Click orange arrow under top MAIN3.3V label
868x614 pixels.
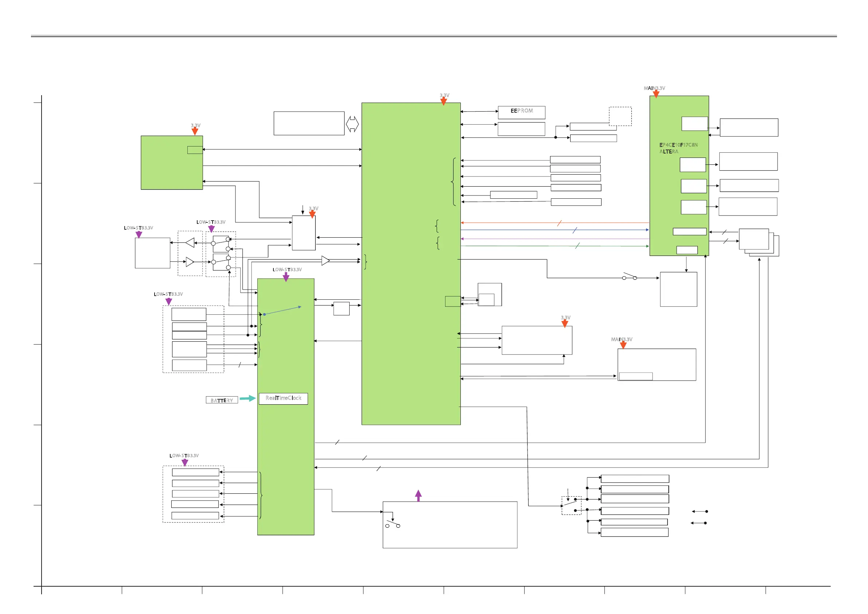pos(656,94)
